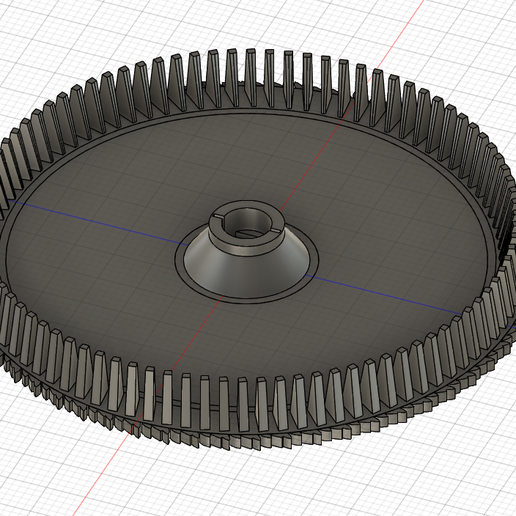Viewport: 516px width, 516px height.
Task: Select the raised rim ledge inside the teeth
Action: coord(246,111)
